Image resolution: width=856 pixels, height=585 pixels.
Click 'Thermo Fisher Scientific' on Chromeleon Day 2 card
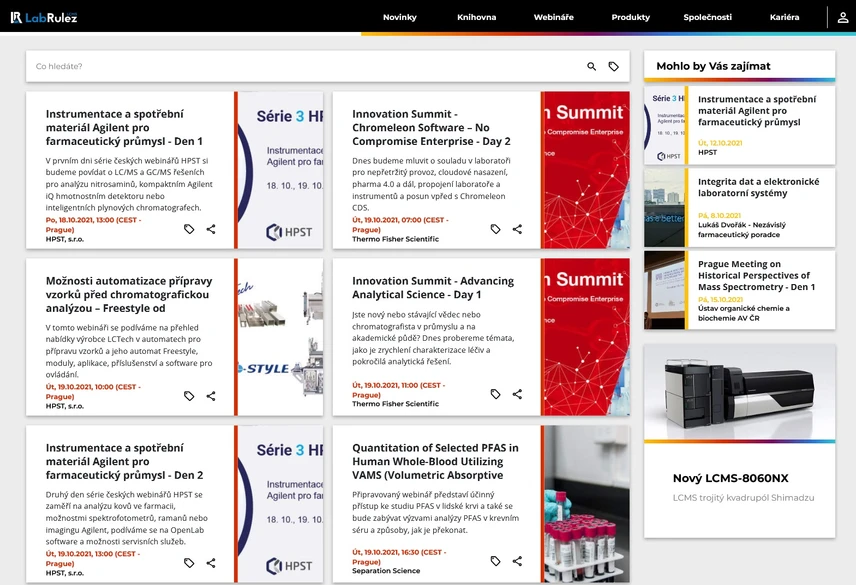click(395, 239)
